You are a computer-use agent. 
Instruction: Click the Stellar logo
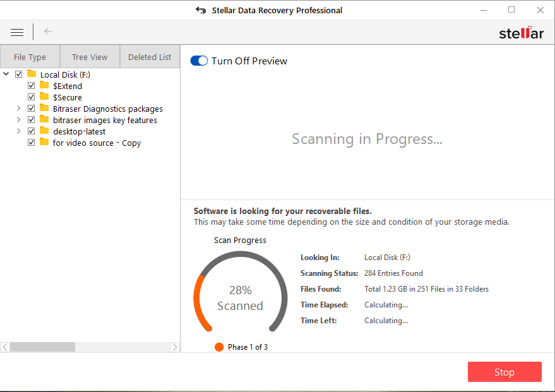point(521,32)
